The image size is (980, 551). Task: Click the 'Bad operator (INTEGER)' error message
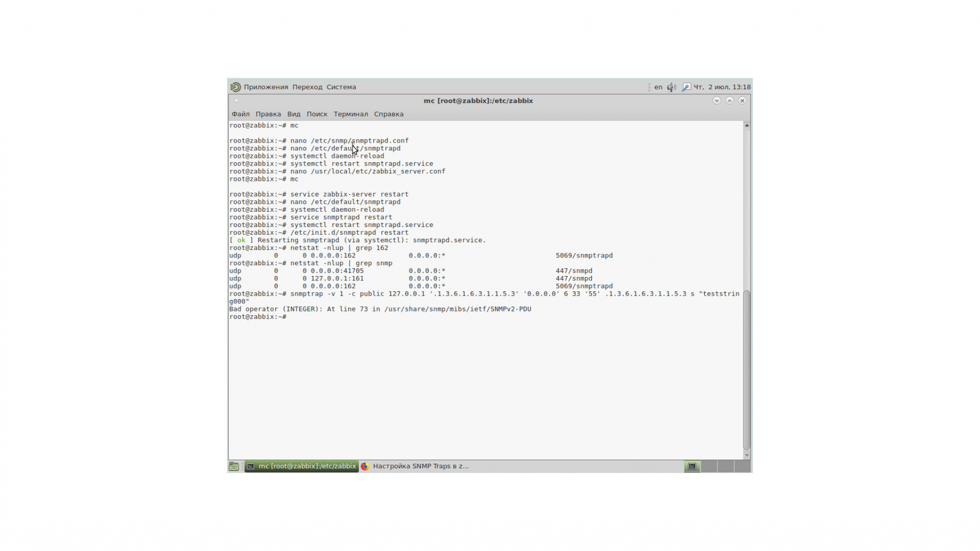pos(380,309)
